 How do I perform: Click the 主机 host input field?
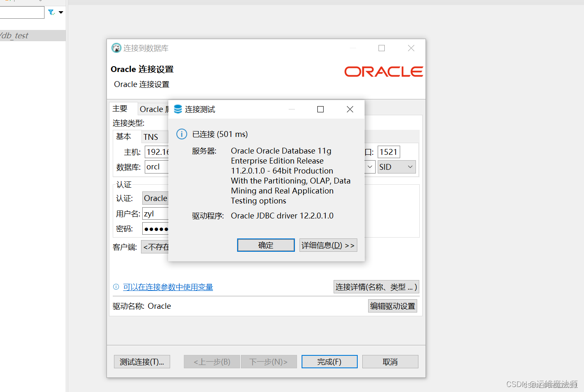[x=157, y=152]
